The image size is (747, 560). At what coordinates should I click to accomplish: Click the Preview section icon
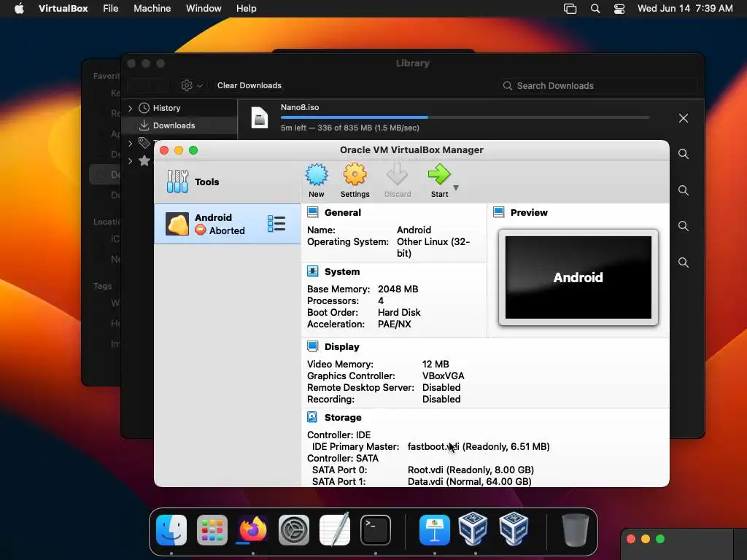(499, 212)
